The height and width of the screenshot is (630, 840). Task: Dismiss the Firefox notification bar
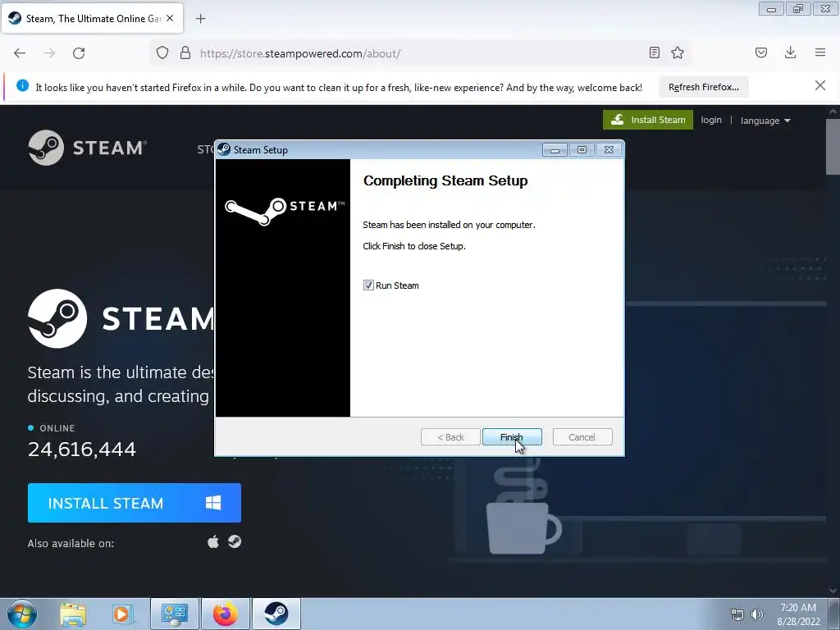pyautogui.click(x=820, y=85)
